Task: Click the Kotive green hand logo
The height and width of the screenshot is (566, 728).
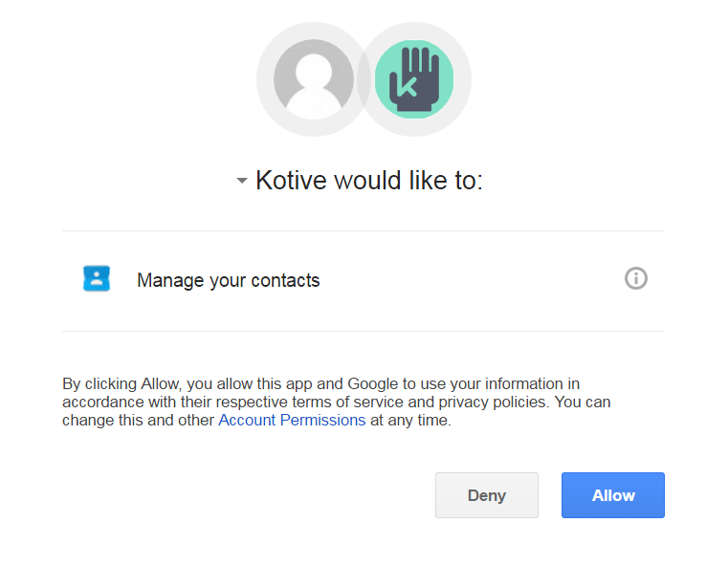Action: tap(414, 79)
